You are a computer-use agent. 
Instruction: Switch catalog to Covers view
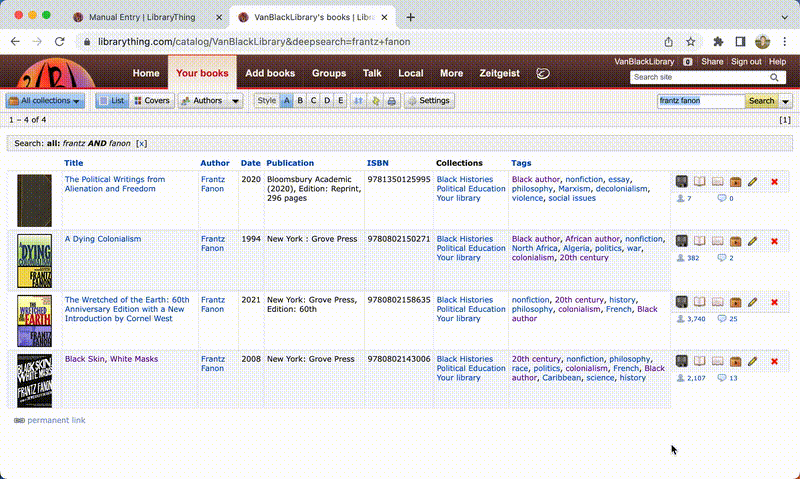pyautogui.click(x=152, y=101)
